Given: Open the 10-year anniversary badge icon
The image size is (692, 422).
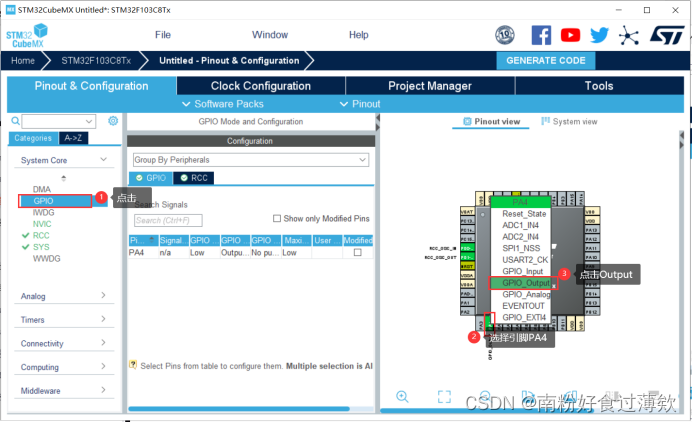Looking at the screenshot, I should [x=505, y=35].
